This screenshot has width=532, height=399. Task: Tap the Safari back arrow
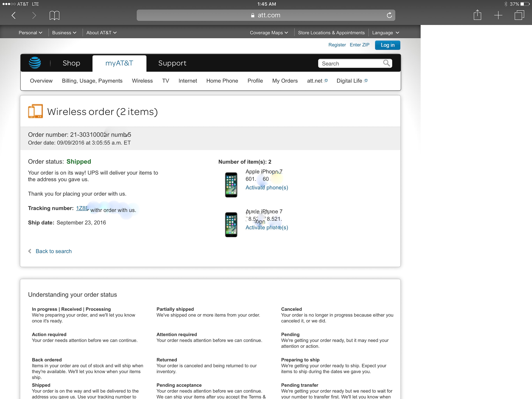[x=14, y=15]
